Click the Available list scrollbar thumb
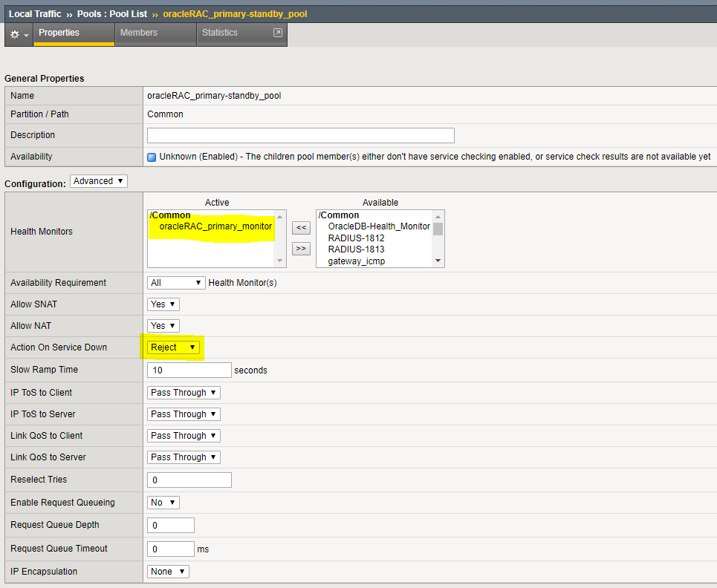This screenshot has width=717, height=588. coord(438,229)
